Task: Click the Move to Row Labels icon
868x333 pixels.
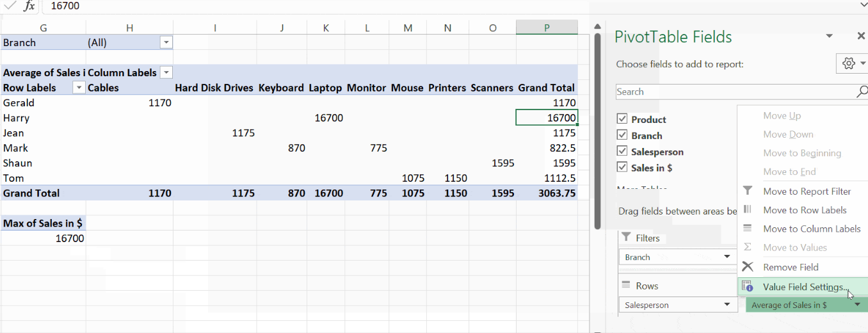Action: point(747,210)
